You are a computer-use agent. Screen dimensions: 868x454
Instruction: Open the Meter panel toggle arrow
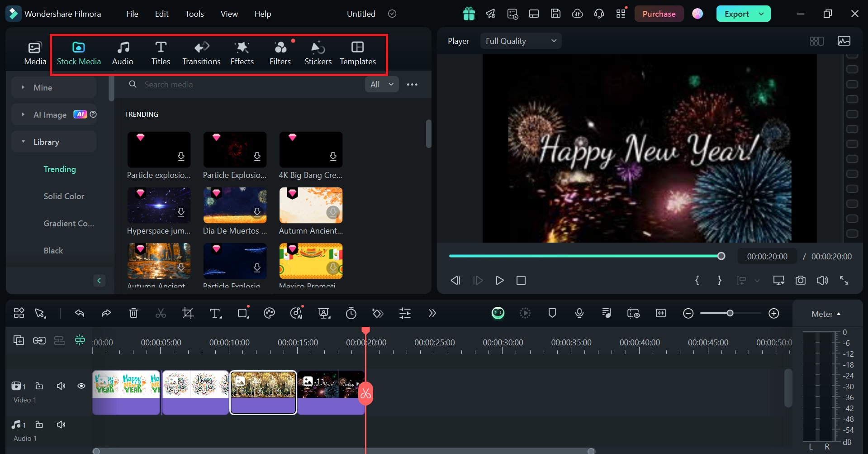click(x=839, y=314)
